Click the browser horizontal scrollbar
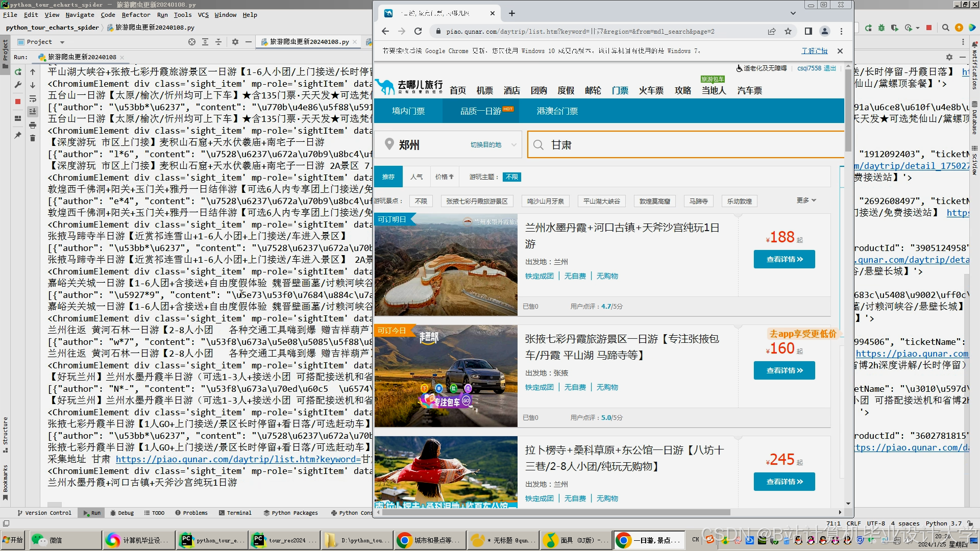Viewport: 980px width, 551px height. [556, 512]
